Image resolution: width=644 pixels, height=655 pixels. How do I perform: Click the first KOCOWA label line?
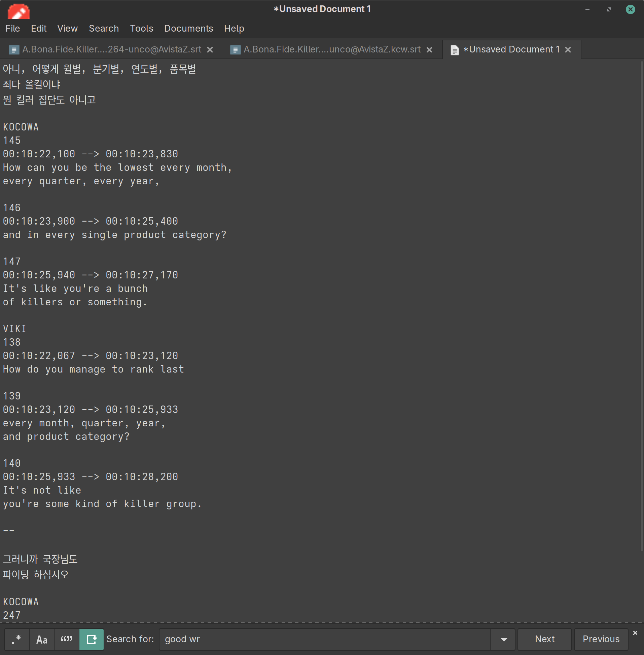21,127
